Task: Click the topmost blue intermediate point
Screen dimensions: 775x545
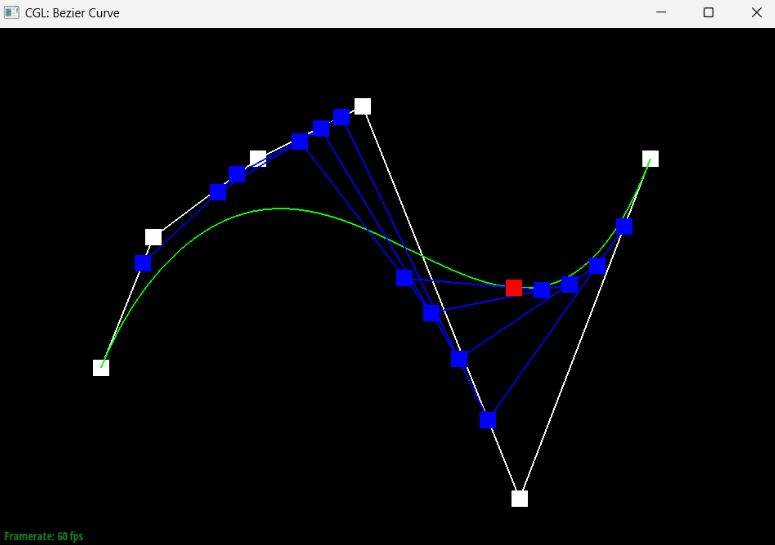Action: pos(341,117)
